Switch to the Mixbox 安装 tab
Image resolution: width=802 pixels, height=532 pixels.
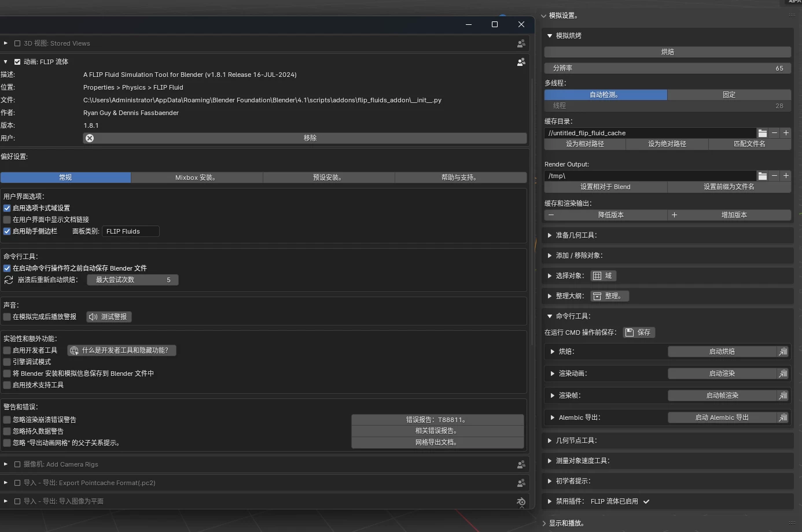(x=197, y=178)
